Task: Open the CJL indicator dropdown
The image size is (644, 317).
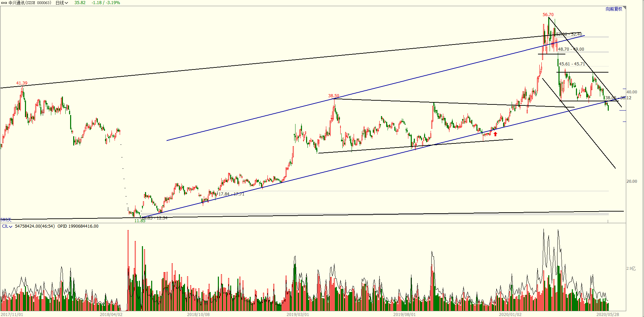Action: pos(7,226)
